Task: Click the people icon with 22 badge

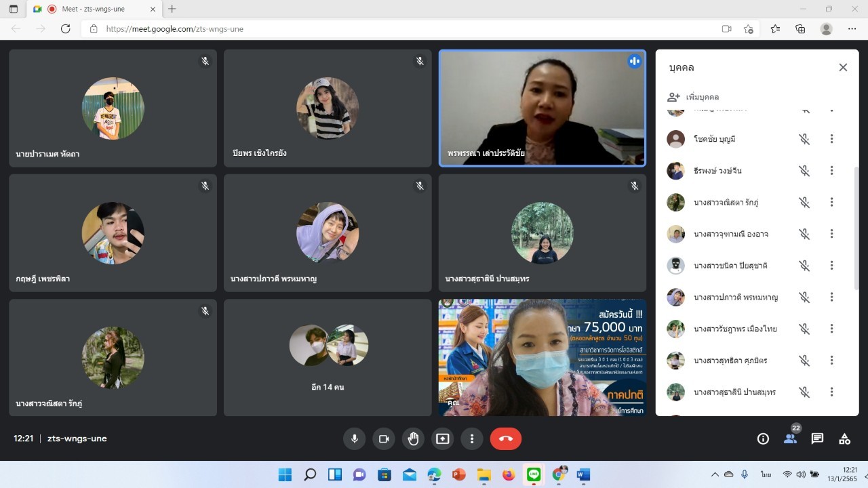Action: point(790,439)
